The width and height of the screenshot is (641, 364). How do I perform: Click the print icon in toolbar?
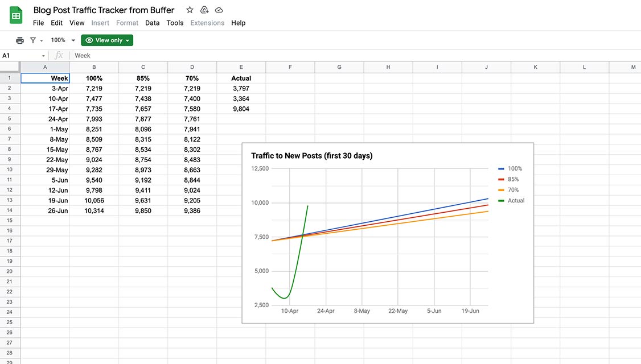[x=20, y=40]
